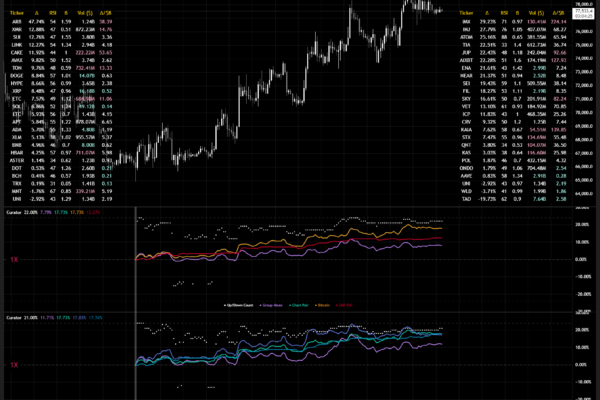Select the JUP ticker row
Screen dimensions: 600x400
click(x=513, y=52)
